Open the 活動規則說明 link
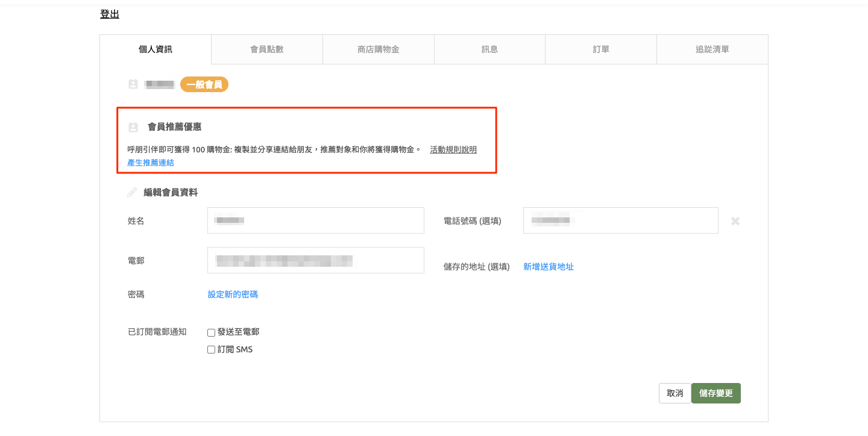Viewport: 868px width, 436px height. click(453, 150)
